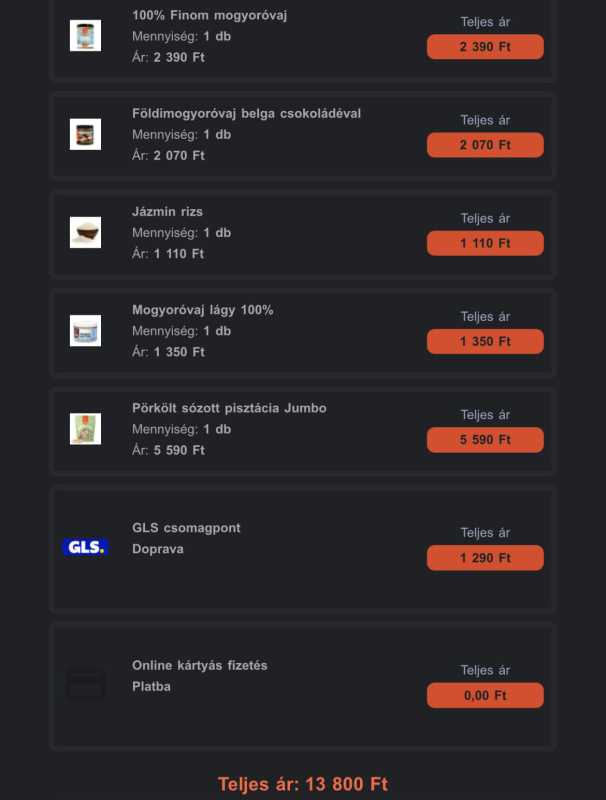Click the Pörkölt sózott pisztácia bag image

click(x=85, y=429)
